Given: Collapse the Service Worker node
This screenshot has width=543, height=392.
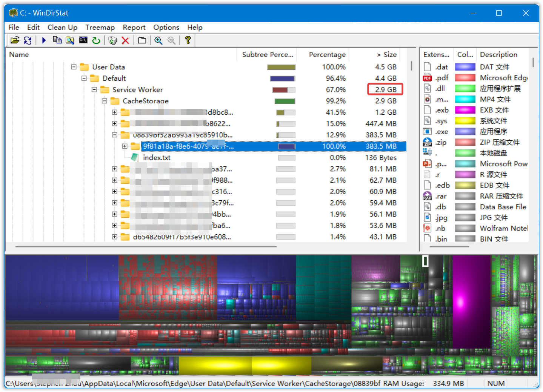Looking at the screenshot, I should (x=94, y=89).
